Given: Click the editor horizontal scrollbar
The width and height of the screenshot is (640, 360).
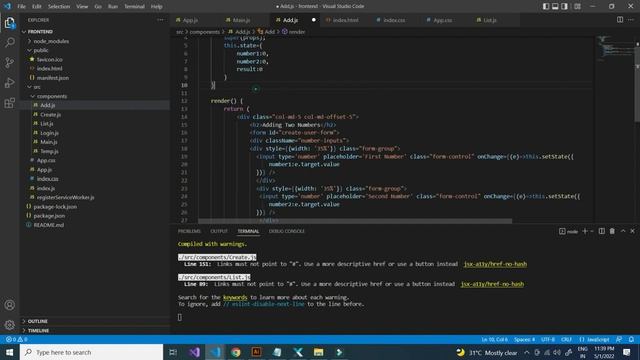Looking at the screenshot, I should [355, 221].
